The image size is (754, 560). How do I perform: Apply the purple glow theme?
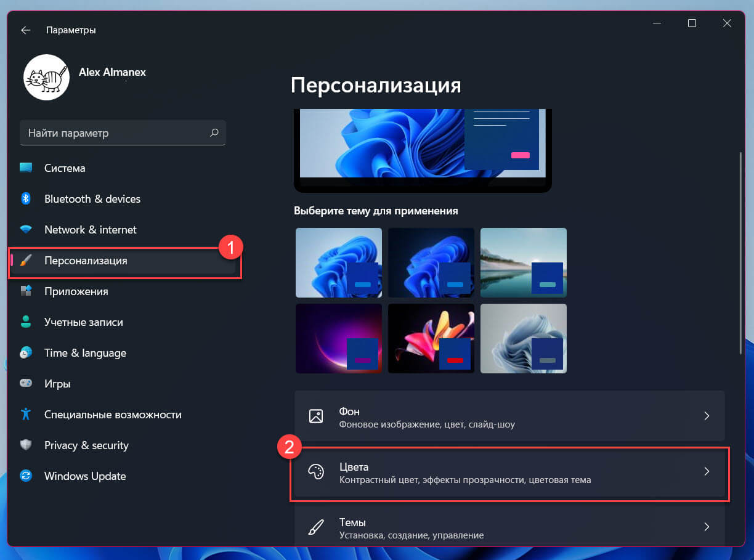click(x=339, y=338)
